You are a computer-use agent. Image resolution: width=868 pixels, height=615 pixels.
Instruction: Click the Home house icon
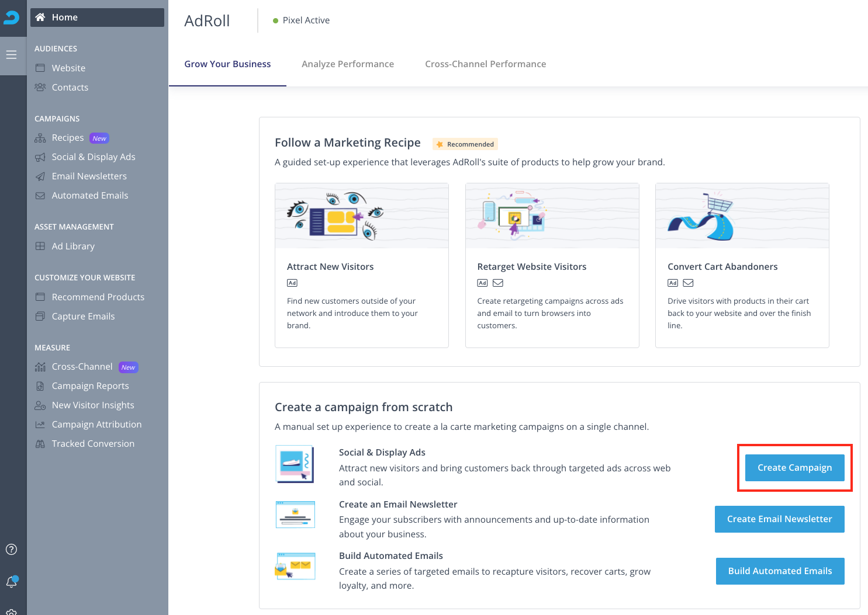tap(40, 18)
